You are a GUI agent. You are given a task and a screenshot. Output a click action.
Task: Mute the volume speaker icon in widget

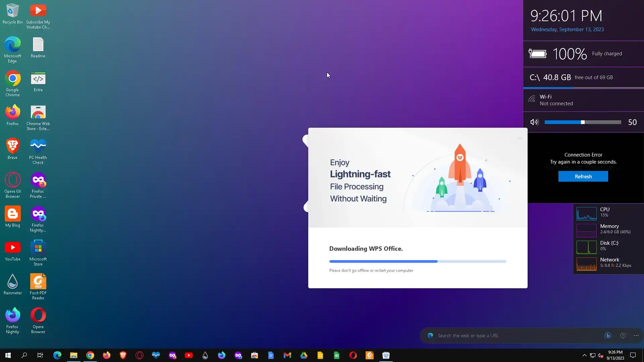click(x=534, y=122)
